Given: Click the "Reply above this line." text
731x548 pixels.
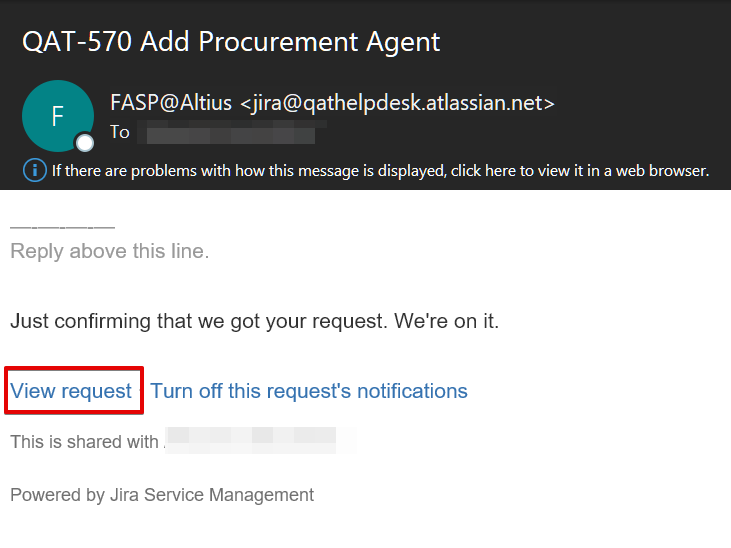Looking at the screenshot, I should click(110, 251).
